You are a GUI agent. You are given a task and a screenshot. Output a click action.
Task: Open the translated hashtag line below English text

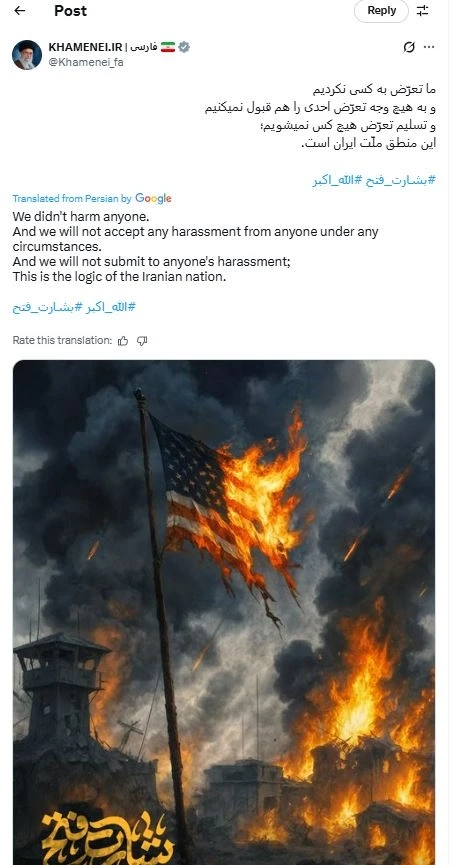tap(74, 307)
